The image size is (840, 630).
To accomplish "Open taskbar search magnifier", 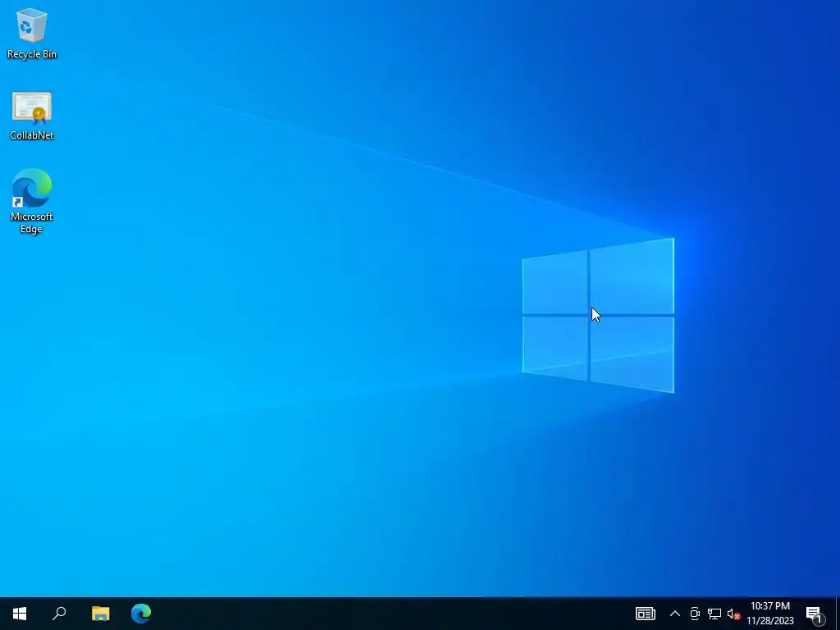I will tap(59, 614).
